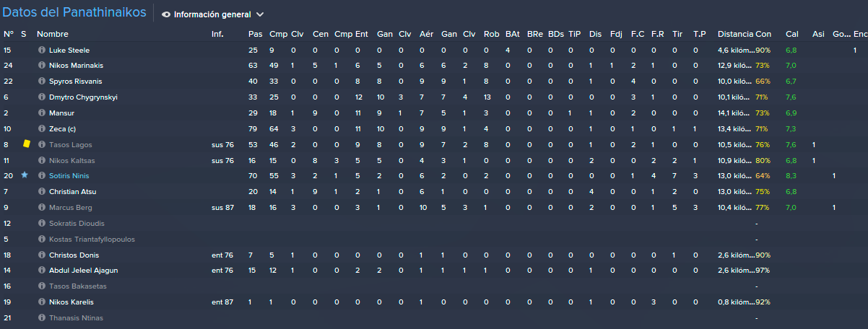
Task: Click the star icon next to Sotiris Ninis
Action: (24, 176)
